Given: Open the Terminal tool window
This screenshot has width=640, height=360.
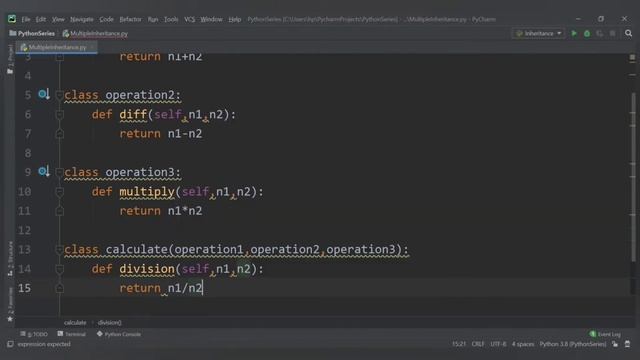Looking at the screenshot, I should click(x=72, y=334).
